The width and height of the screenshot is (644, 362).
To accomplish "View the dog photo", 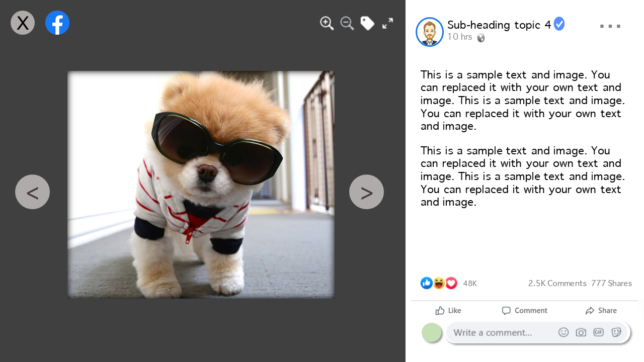I will [201, 185].
